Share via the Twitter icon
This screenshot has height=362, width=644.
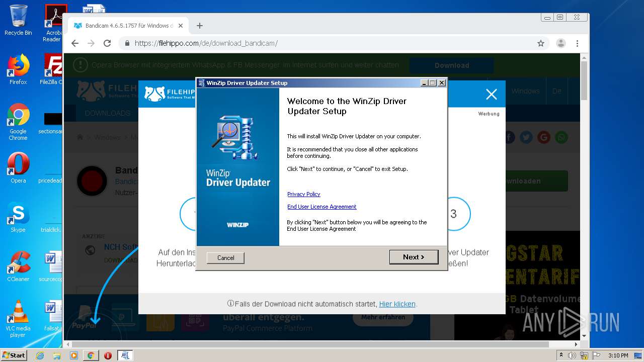[526, 137]
